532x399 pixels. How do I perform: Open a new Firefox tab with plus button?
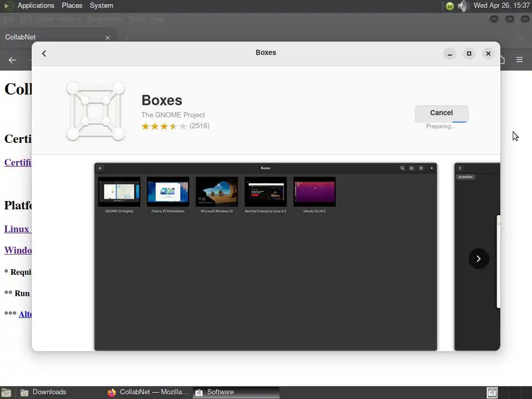click(127, 37)
